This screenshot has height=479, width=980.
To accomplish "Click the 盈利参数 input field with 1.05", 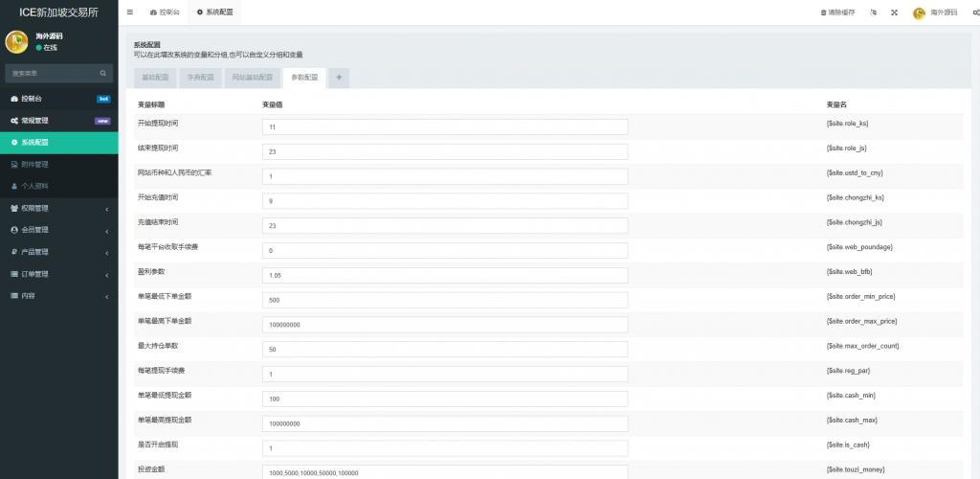I will pyautogui.click(x=444, y=275).
